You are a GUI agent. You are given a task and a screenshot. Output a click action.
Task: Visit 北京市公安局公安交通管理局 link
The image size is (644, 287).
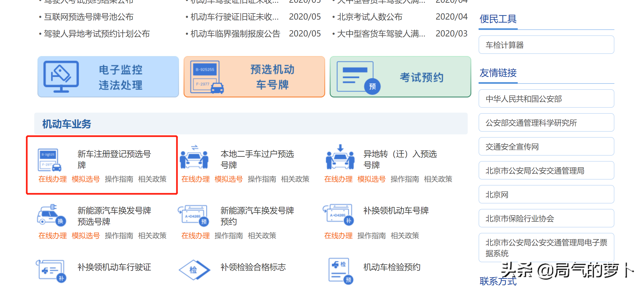click(x=546, y=171)
